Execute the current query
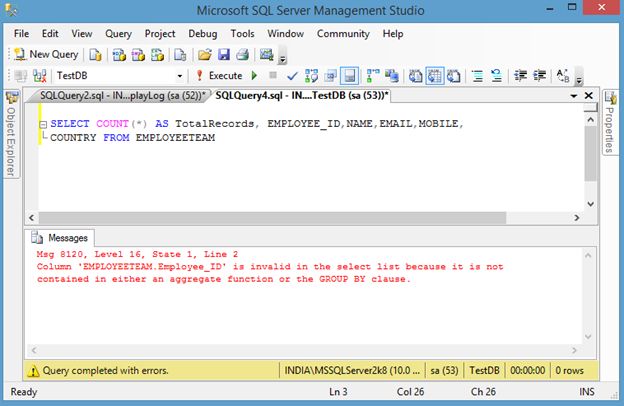The height and width of the screenshot is (406, 624). (220, 76)
